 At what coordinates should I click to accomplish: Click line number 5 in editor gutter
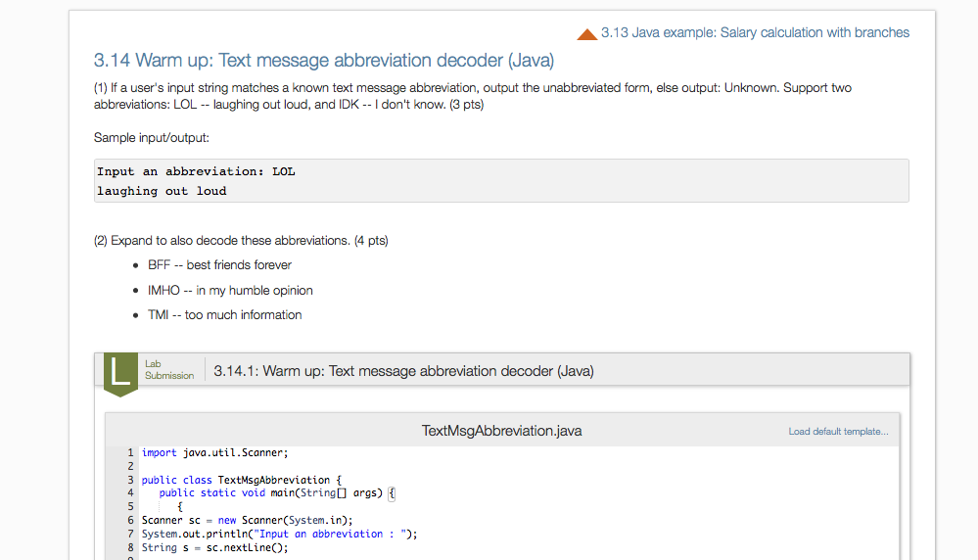[129, 507]
